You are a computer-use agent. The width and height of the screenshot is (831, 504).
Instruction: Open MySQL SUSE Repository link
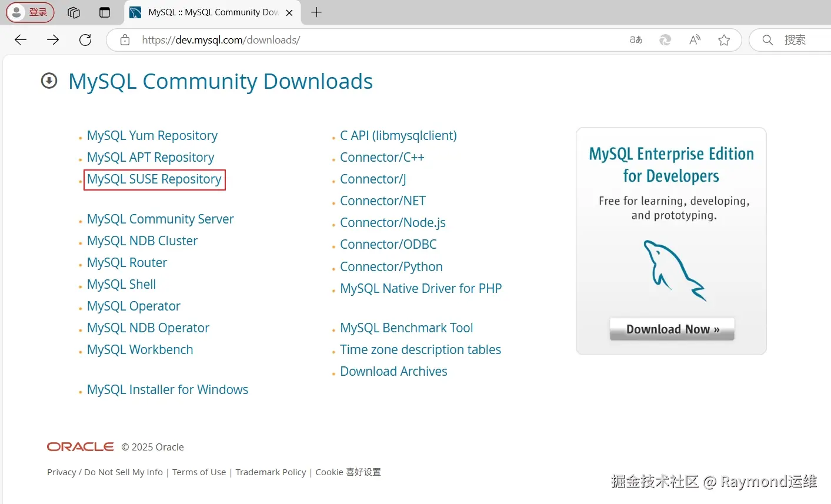tap(154, 179)
